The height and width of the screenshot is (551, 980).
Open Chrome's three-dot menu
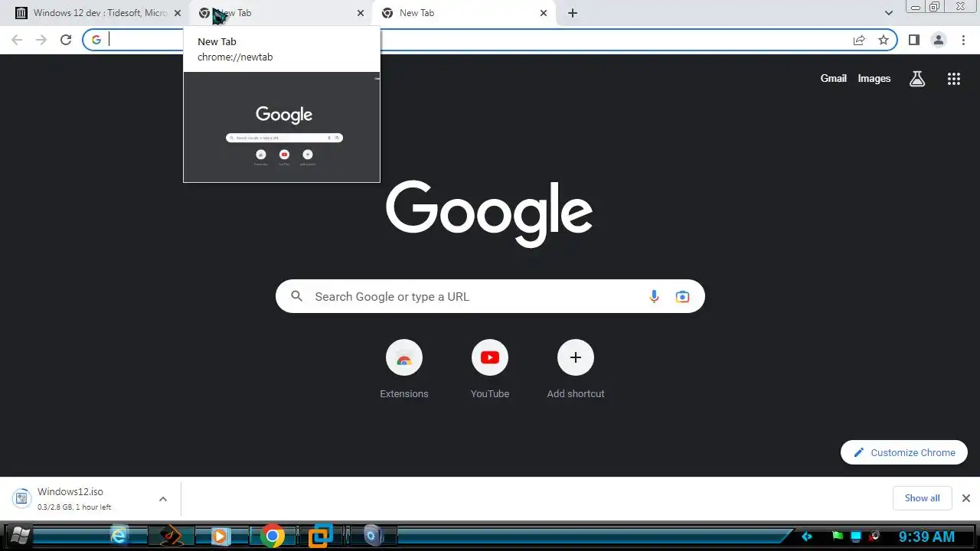(x=963, y=40)
